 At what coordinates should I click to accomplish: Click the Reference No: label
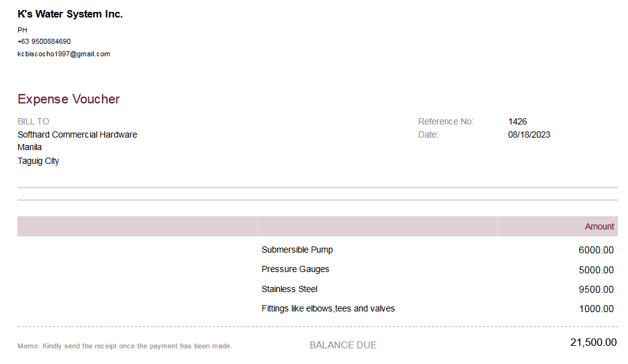click(445, 121)
